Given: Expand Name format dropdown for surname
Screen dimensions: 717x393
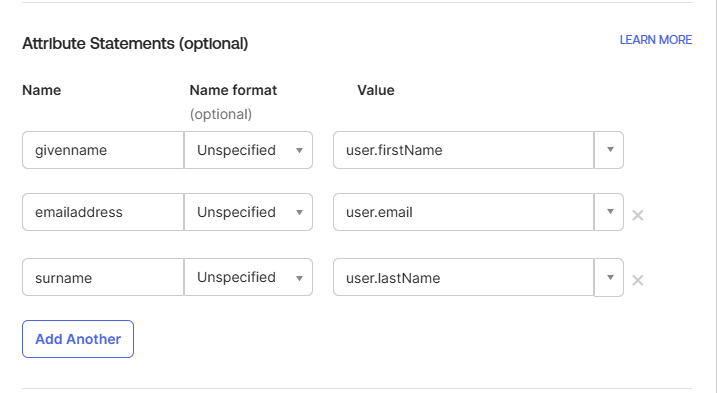Looking at the screenshot, I should click(x=248, y=277).
